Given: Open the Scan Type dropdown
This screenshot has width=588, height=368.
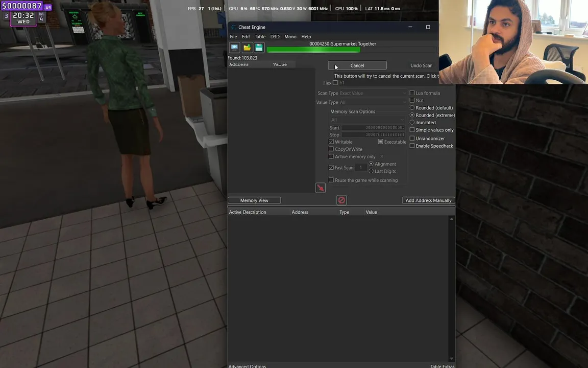Looking at the screenshot, I should [x=373, y=93].
